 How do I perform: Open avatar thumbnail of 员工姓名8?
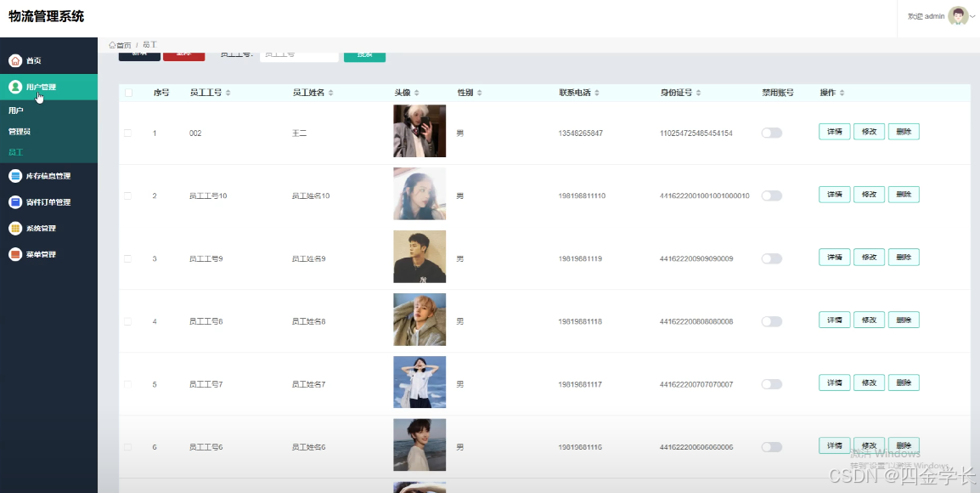[x=420, y=320]
